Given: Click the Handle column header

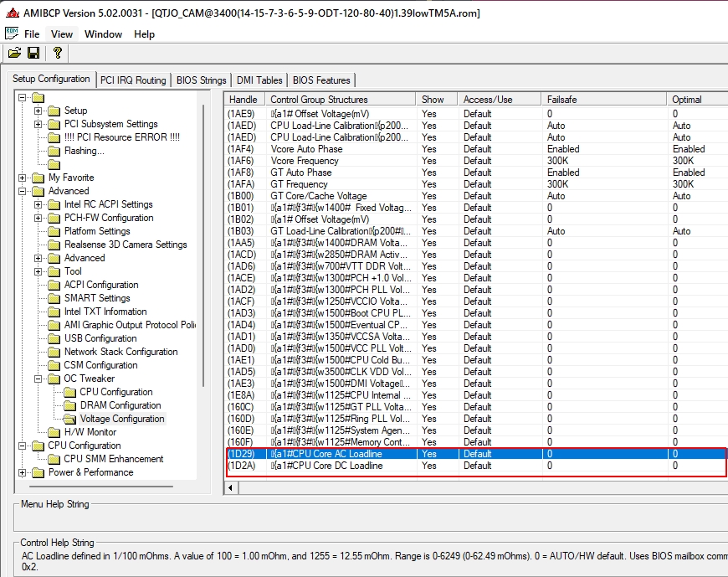Looking at the screenshot, I should (244, 100).
